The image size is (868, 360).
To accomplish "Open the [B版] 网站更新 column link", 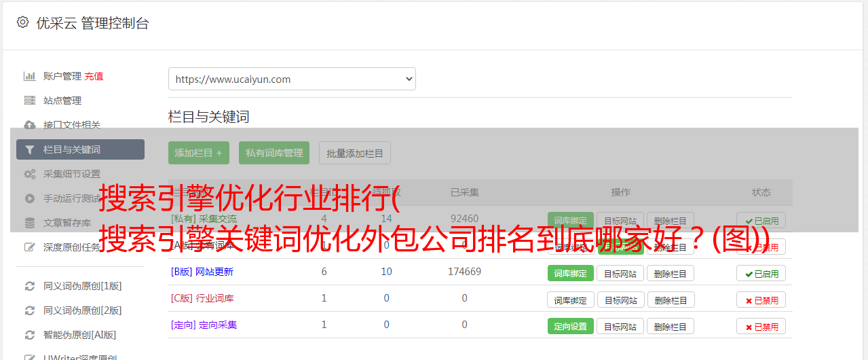I will coord(202,272).
